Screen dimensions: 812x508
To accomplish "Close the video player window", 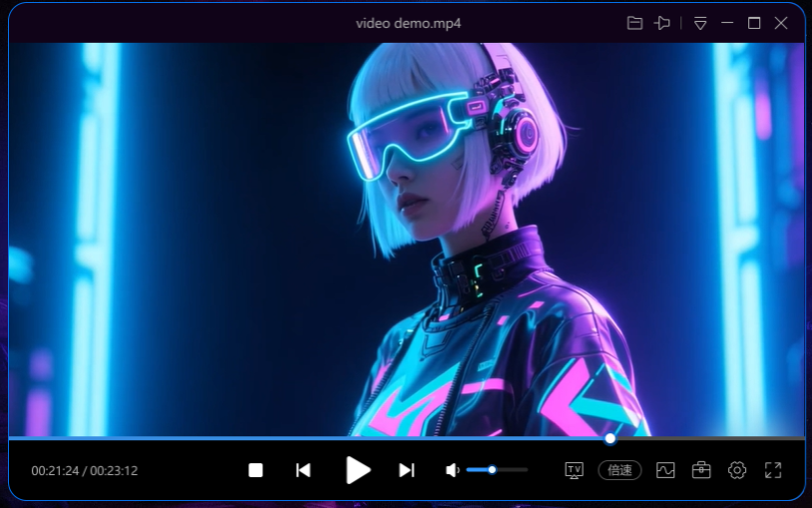I will (781, 23).
